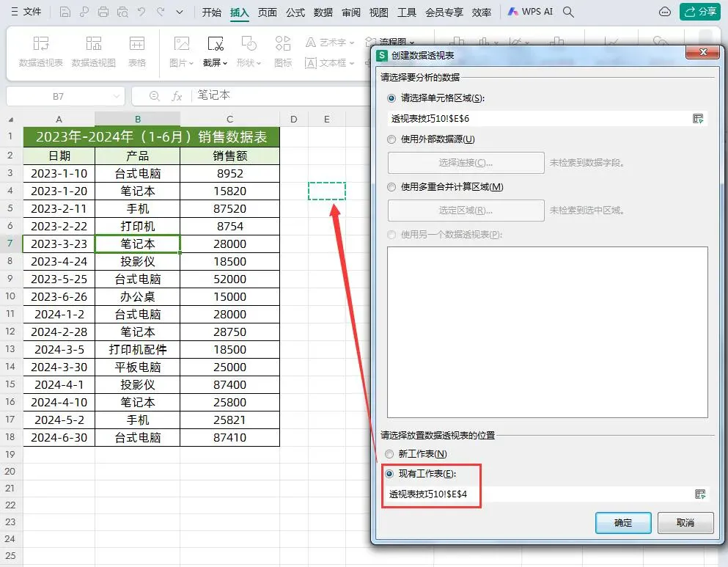The height and width of the screenshot is (567, 728).
Task: Switch to the 数据 ribbon tab
Action: coord(323,12)
